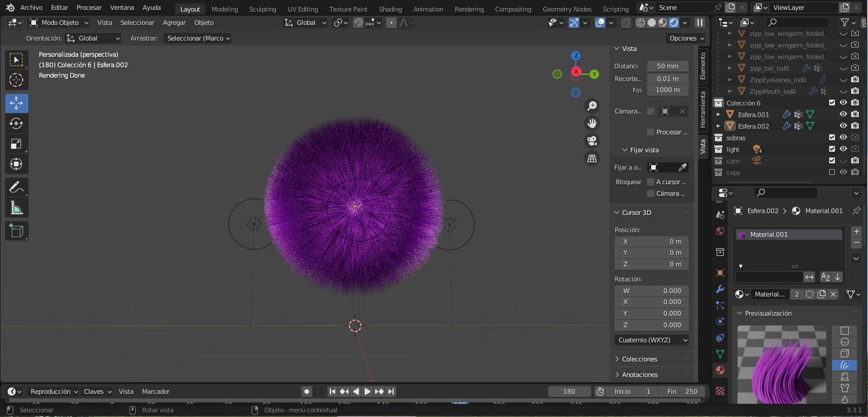Enable the Procesar region checkbox
868x417 pixels.
tap(651, 132)
